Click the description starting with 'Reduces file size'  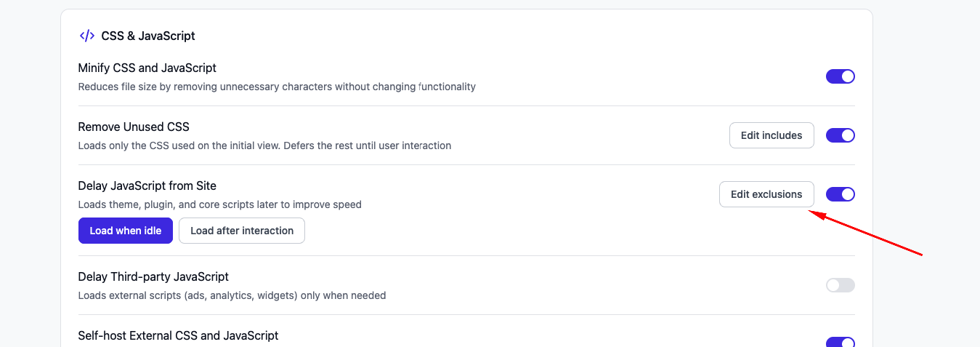point(277,87)
